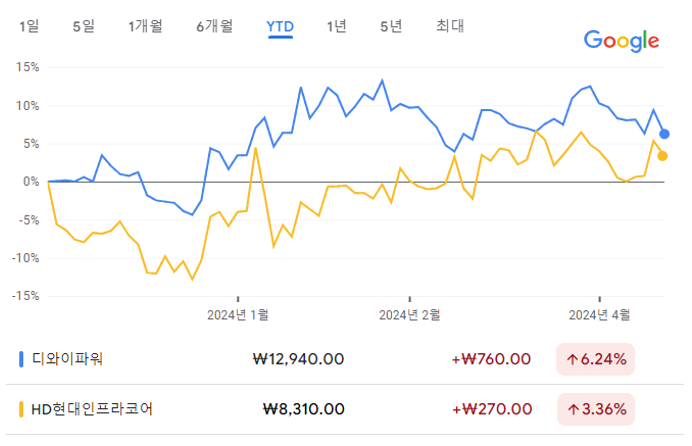Click the -10% y-axis label

tap(26, 258)
